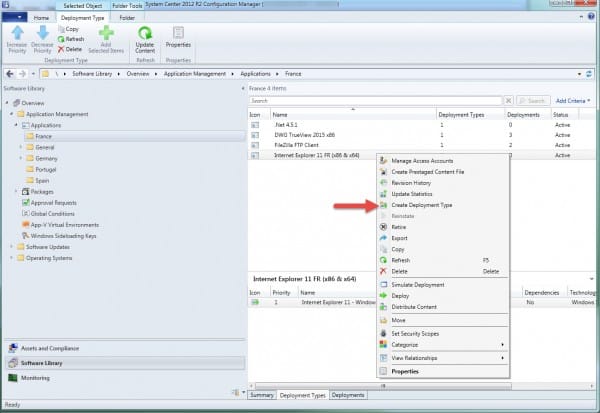The width and height of the screenshot is (600, 413).
Task: Click Delete in the ribbon
Action: [x=70, y=48]
